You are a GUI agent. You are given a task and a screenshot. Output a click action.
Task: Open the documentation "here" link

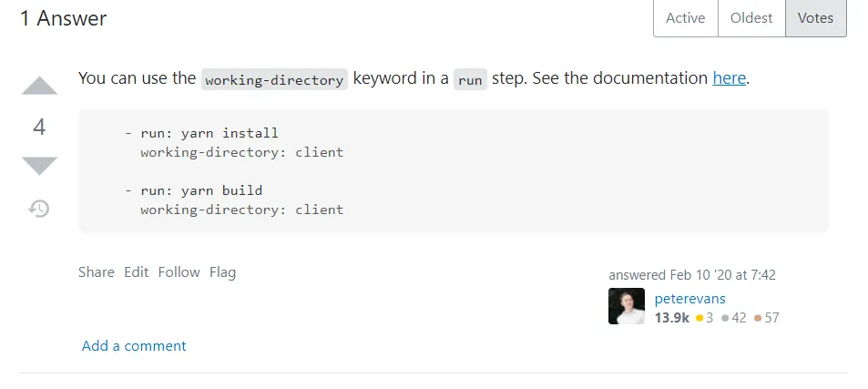click(x=729, y=78)
